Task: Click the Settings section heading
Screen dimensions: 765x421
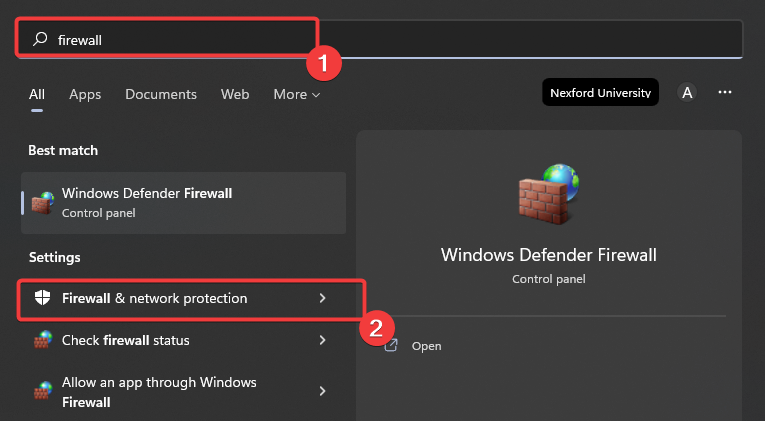Action: click(55, 257)
